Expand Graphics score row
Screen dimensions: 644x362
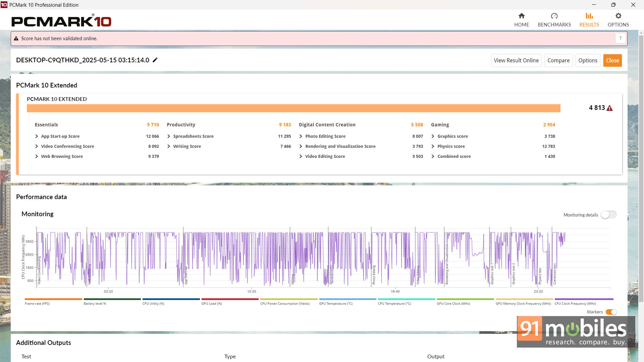click(433, 136)
